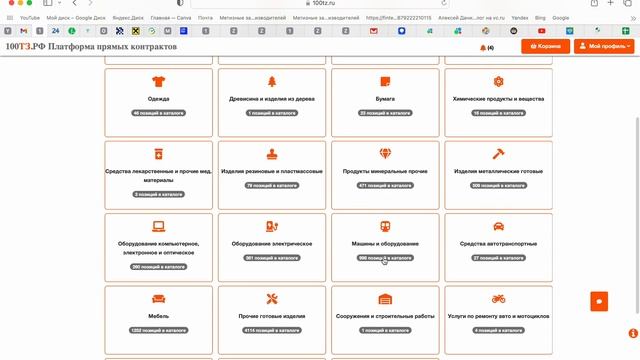Open the Одежда category title
Viewport: 640px width, 360px height.
point(158,99)
